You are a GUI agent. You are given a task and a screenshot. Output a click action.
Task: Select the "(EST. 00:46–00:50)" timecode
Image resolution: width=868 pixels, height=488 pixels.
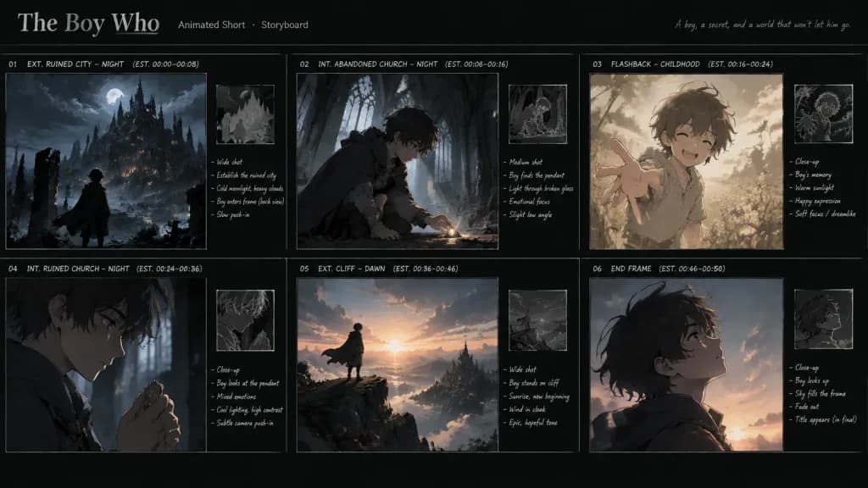pyautogui.click(x=692, y=269)
